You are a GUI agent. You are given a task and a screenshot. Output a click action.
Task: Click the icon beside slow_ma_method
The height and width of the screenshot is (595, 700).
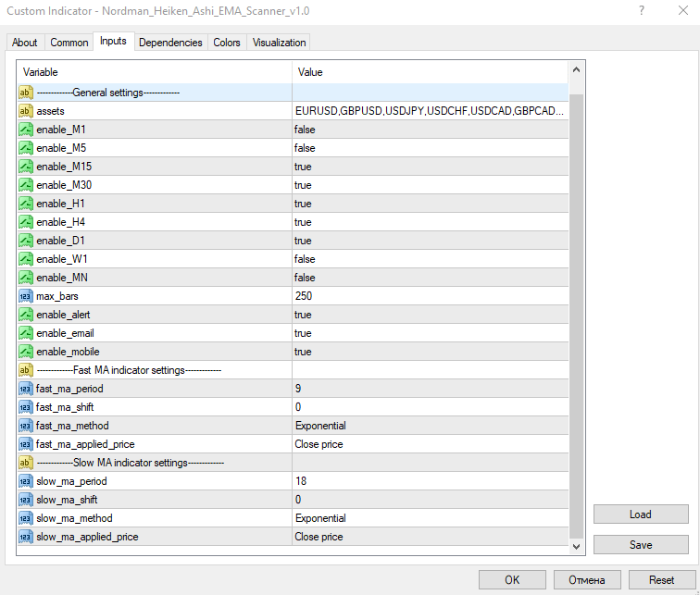tap(25, 518)
